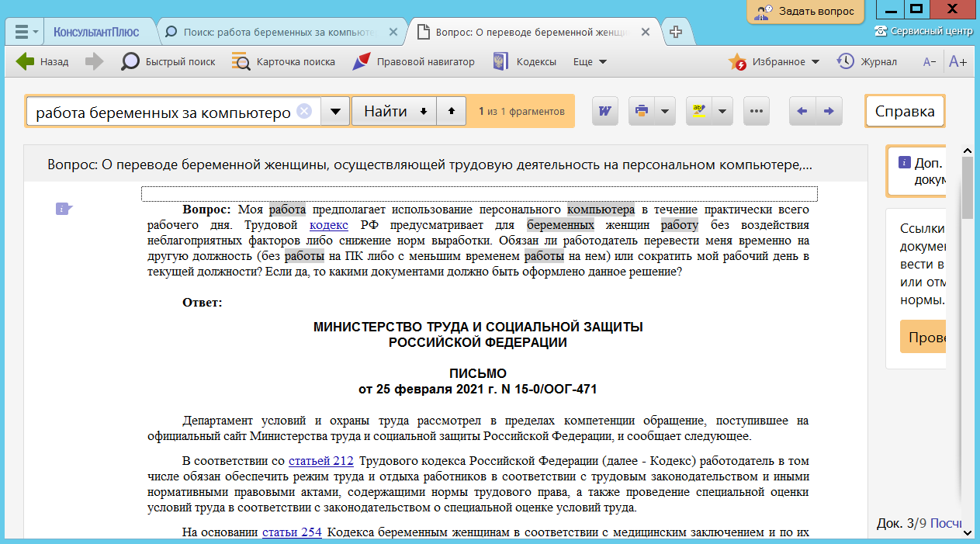
Task: Close the Поиск: работа беременных tab
Action: click(393, 33)
